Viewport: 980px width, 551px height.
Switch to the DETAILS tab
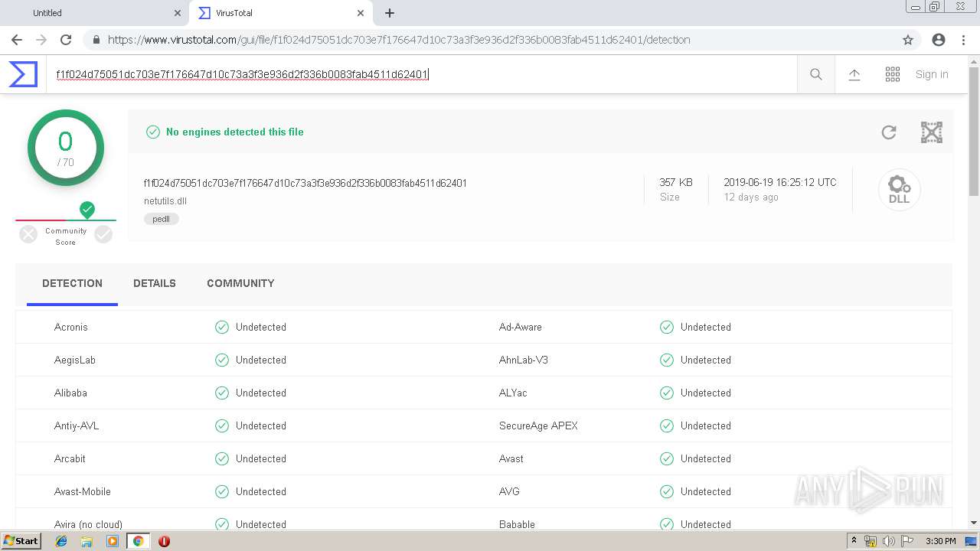pyautogui.click(x=155, y=283)
